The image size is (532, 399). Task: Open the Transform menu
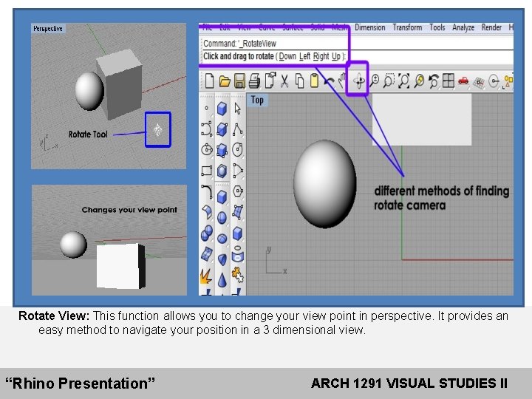407,27
